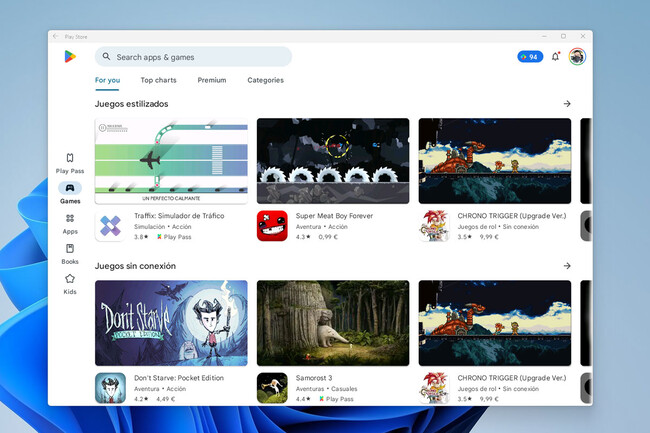Switch to the Categories tab
Screen dimensions: 650x433
click(266, 80)
